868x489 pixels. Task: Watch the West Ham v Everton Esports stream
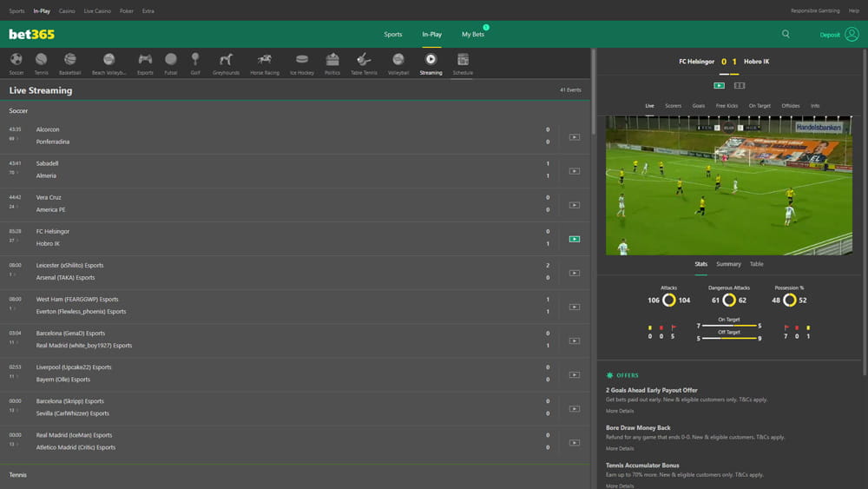[x=575, y=307]
